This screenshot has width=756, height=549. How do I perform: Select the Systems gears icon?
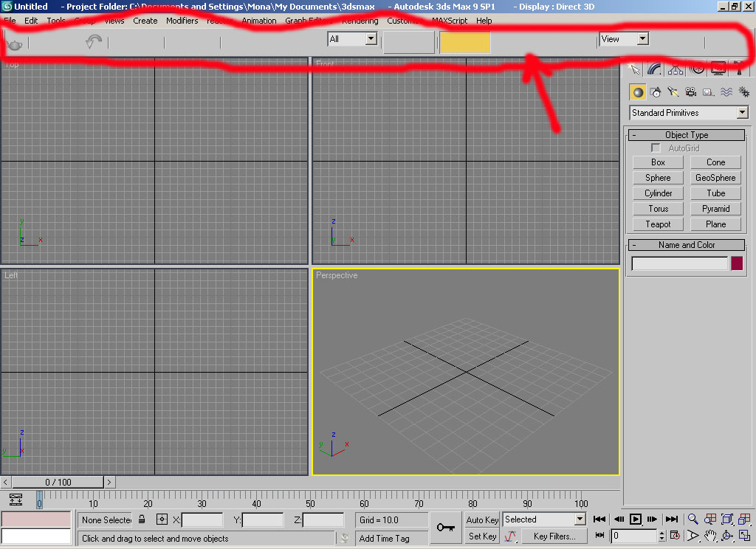744,92
